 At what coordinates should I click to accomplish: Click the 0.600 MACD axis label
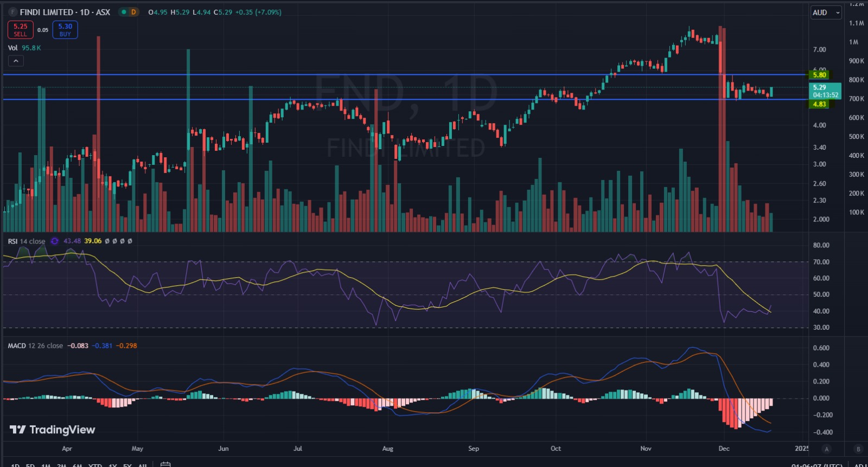(x=821, y=348)
